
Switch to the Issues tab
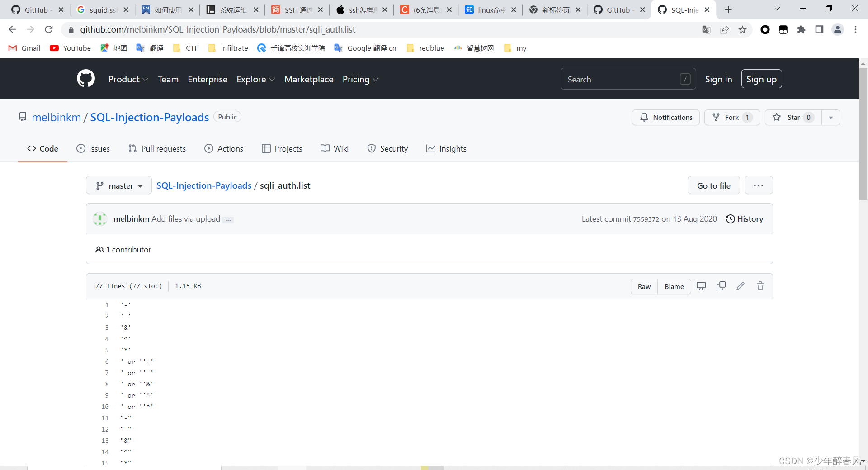93,148
